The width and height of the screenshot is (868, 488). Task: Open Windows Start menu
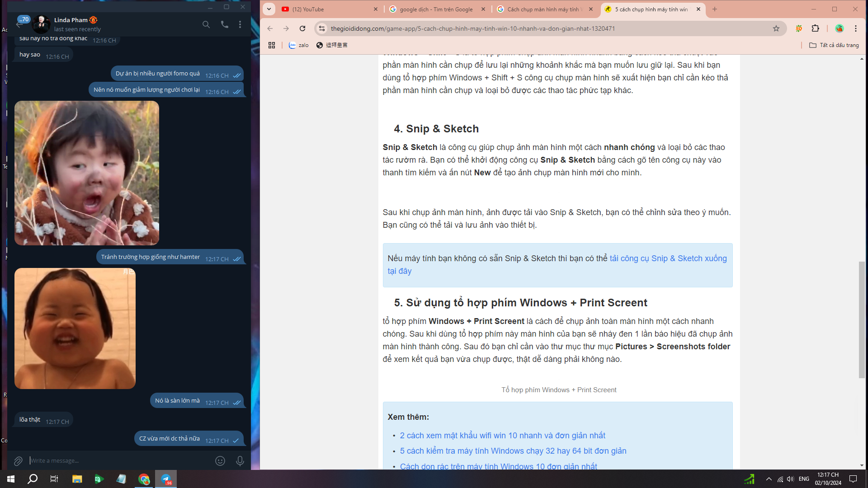click(x=11, y=479)
